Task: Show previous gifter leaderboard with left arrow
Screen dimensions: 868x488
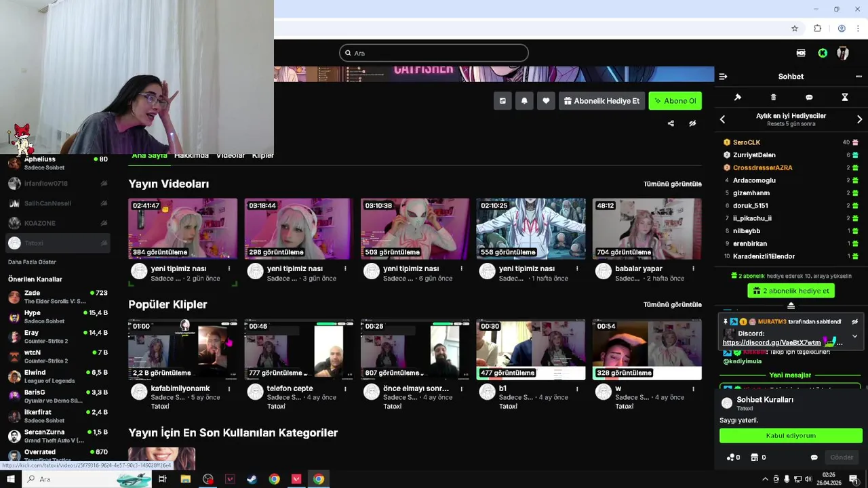Action: (722, 119)
